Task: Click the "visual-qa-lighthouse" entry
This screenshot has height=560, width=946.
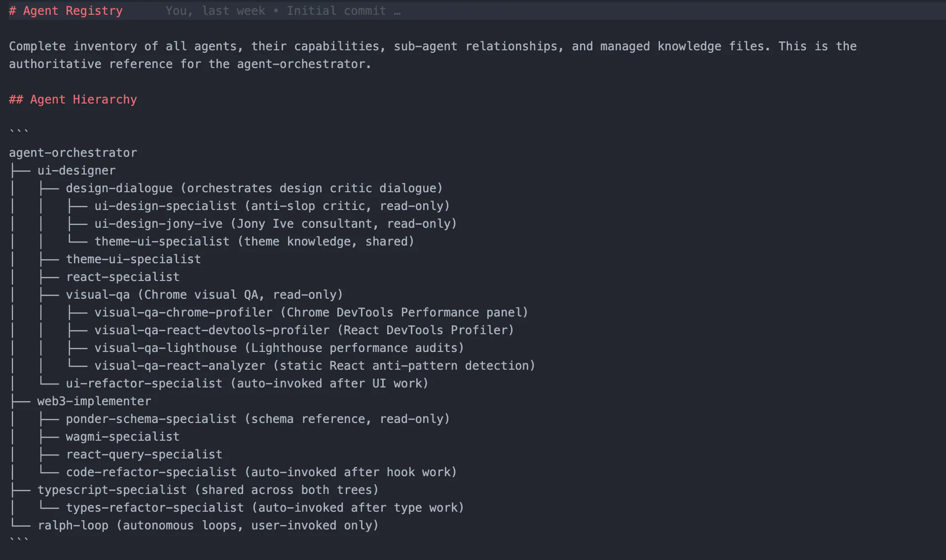Action: (165, 348)
